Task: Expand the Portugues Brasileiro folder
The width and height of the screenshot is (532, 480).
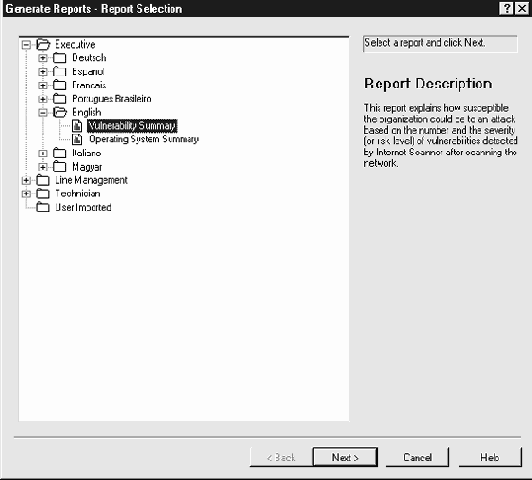Action: (43, 99)
